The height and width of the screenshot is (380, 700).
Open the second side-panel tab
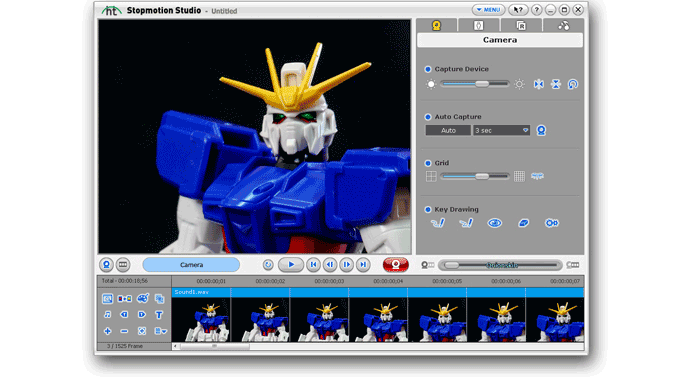(x=479, y=25)
